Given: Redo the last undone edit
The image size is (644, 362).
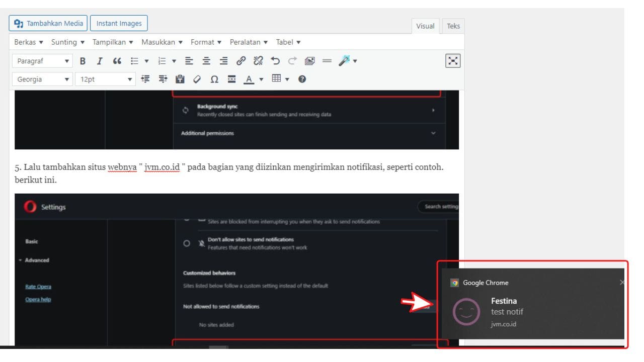Looking at the screenshot, I should (x=292, y=61).
